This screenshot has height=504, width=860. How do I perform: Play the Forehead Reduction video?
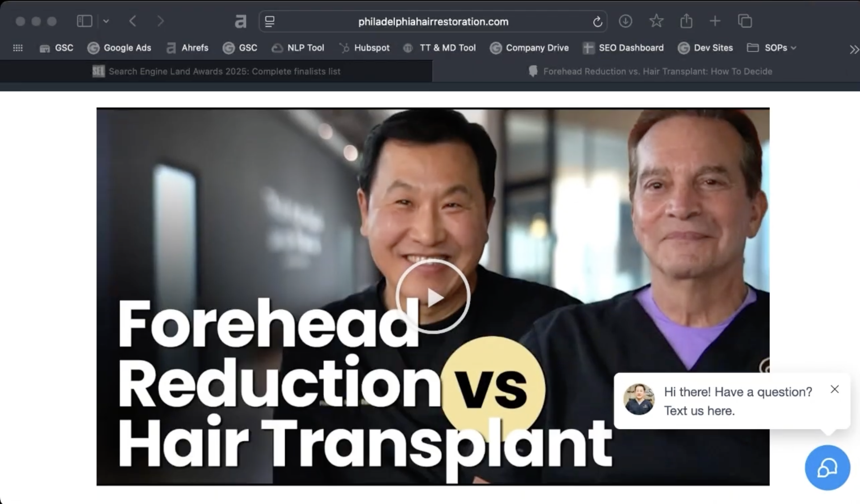(x=432, y=297)
